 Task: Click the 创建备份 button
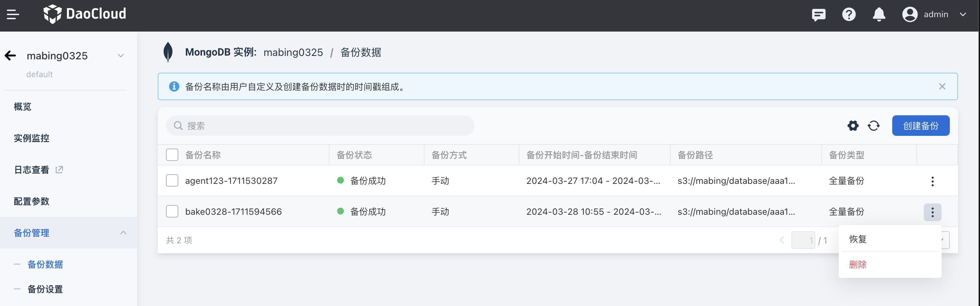coord(920,126)
